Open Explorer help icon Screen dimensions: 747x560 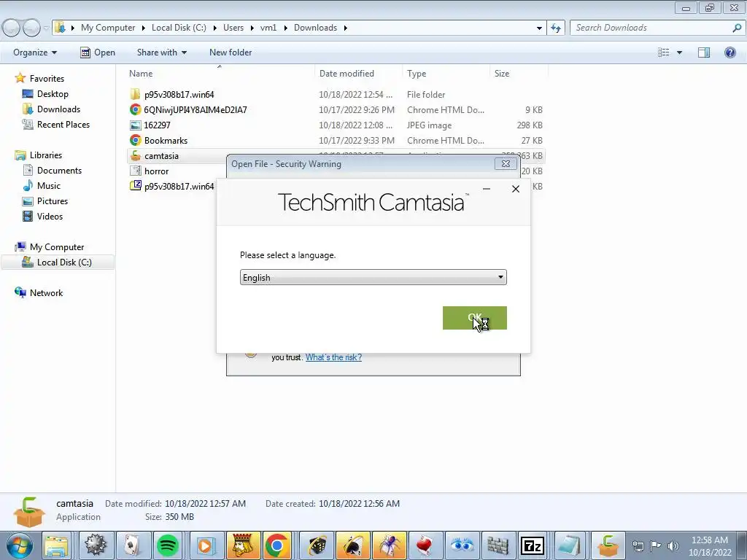(x=729, y=52)
